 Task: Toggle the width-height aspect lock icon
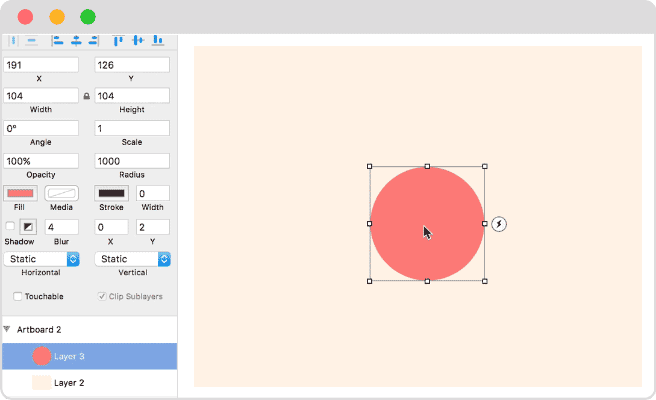click(x=87, y=96)
